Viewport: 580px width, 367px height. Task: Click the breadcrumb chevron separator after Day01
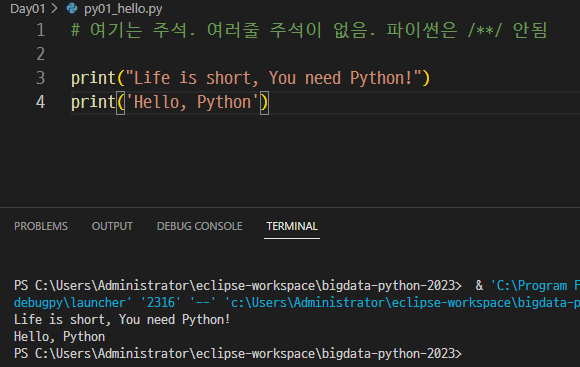click(x=54, y=8)
